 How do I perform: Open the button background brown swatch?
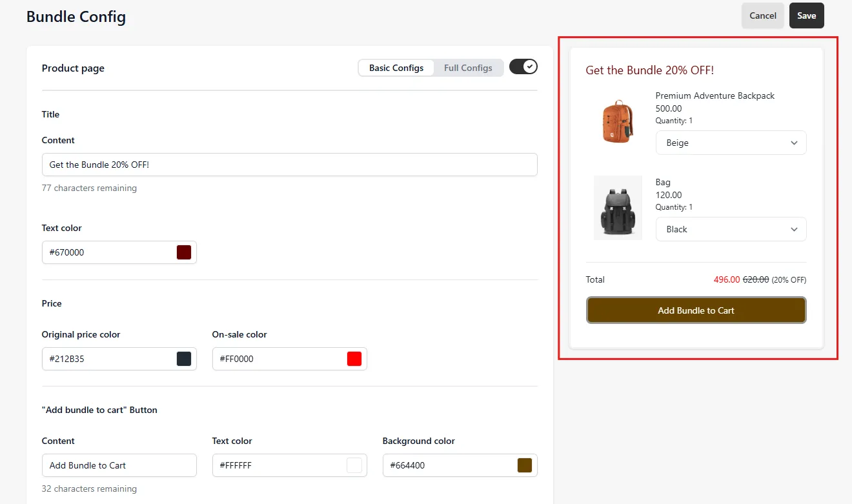525,465
